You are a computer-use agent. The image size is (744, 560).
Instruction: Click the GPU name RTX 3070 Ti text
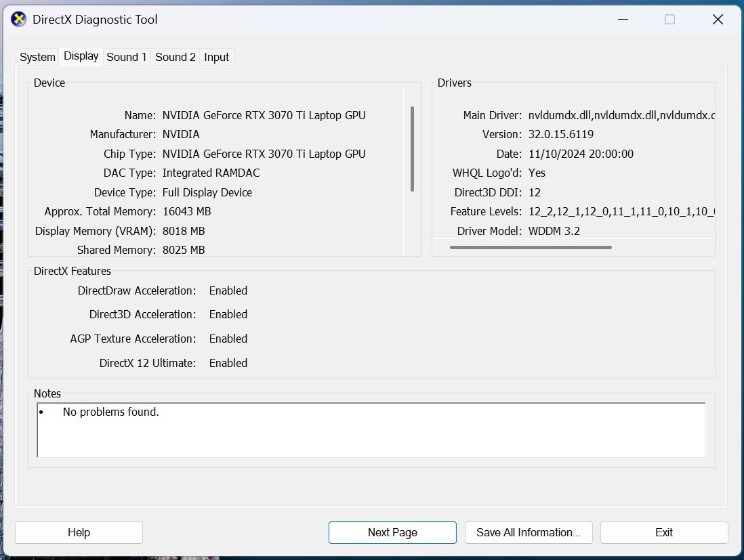click(264, 115)
